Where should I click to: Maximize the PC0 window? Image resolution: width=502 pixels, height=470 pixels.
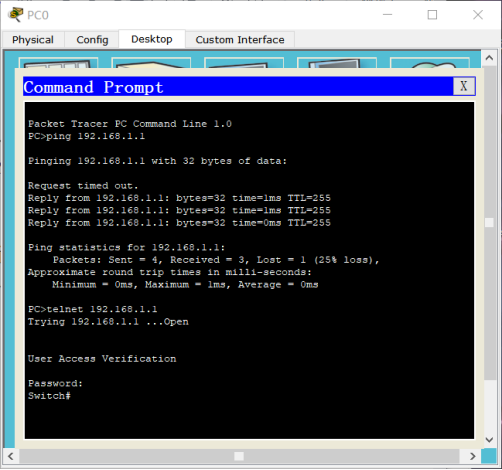[432, 15]
